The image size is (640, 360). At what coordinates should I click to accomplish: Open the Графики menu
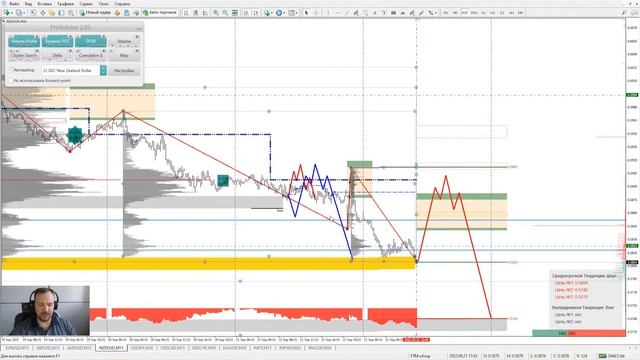tap(65, 4)
